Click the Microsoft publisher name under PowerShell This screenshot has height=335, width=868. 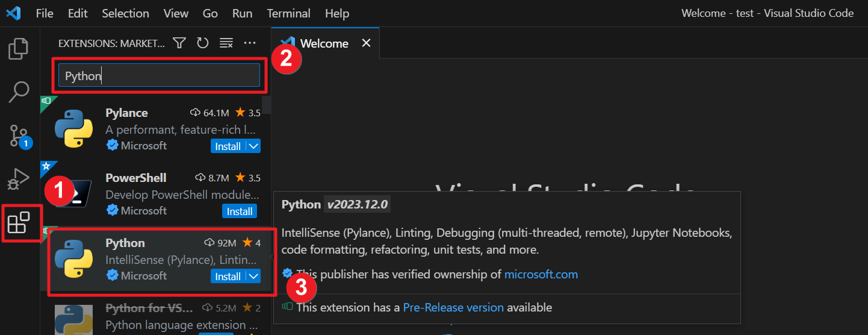pyautogui.click(x=144, y=210)
